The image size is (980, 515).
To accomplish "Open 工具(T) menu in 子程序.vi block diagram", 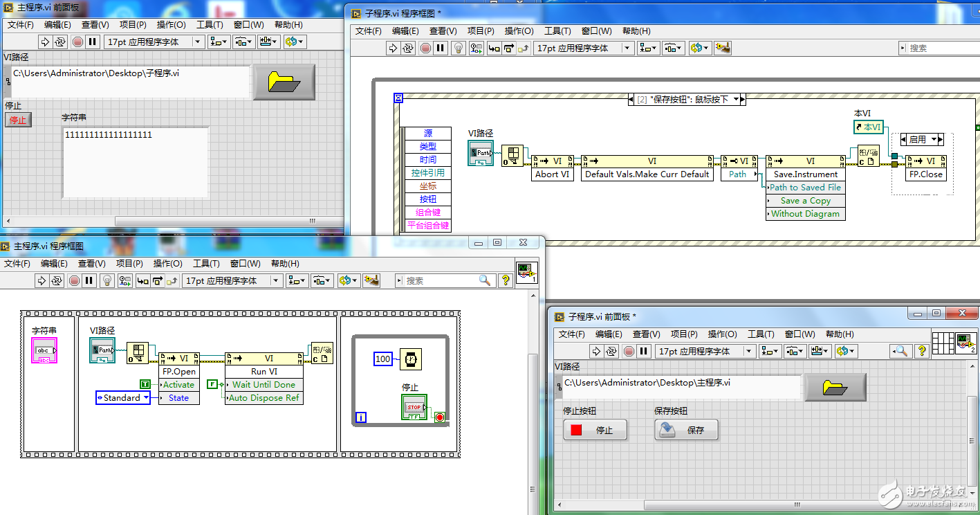I will pyautogui.click(x=557, y=30).
